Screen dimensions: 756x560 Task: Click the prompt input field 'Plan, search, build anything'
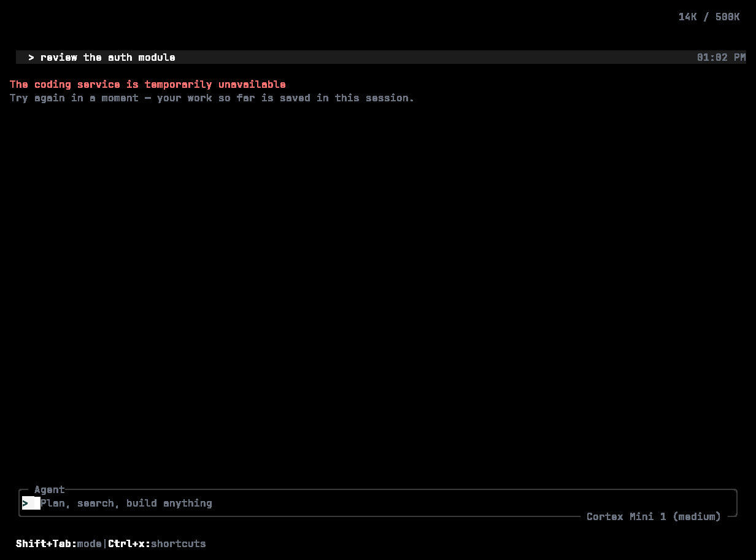[377, 503]
